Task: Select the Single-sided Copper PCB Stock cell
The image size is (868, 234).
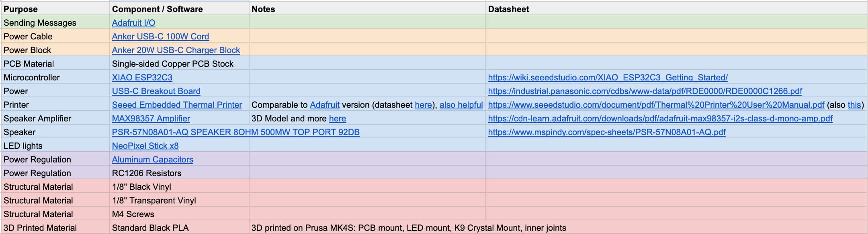Action: [173, 64]
